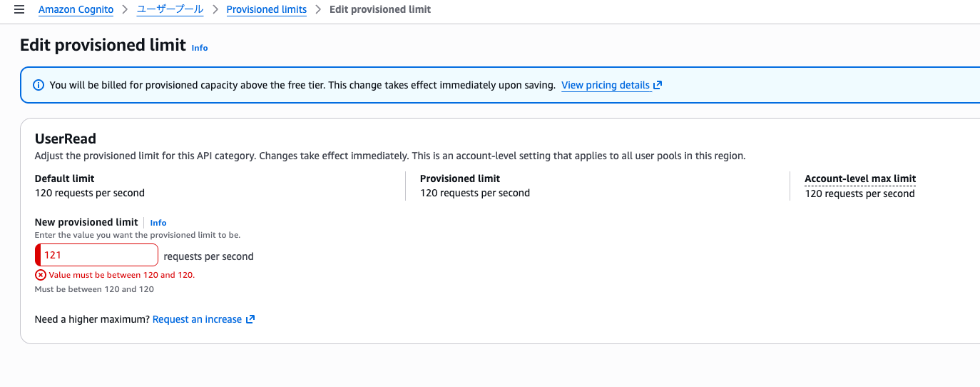This screenshot has height=387, width=980.
Task: Focus the new provisioned limit input field
Action: tap(96, 255)
